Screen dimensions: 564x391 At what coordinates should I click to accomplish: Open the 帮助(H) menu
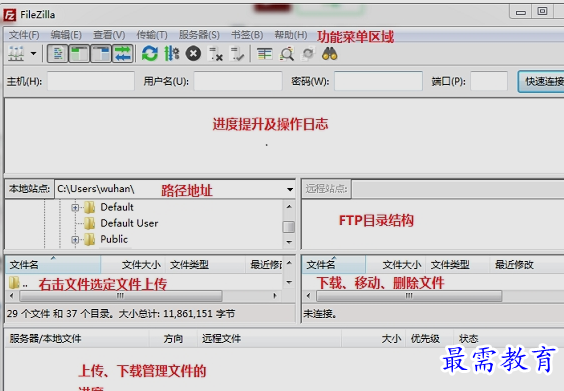pyautogui.click(x=291, y=35)
